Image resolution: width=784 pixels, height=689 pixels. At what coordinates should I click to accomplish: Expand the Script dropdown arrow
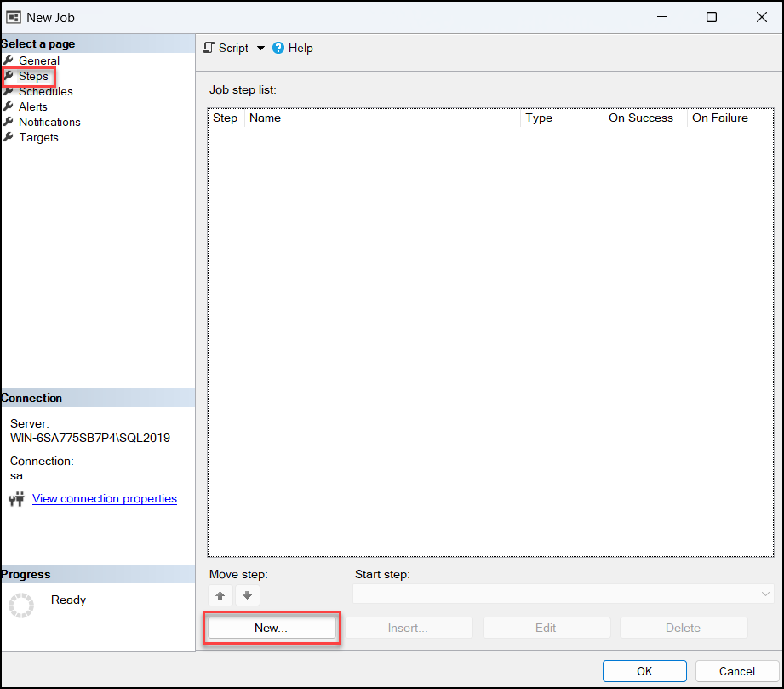(260, 49)
